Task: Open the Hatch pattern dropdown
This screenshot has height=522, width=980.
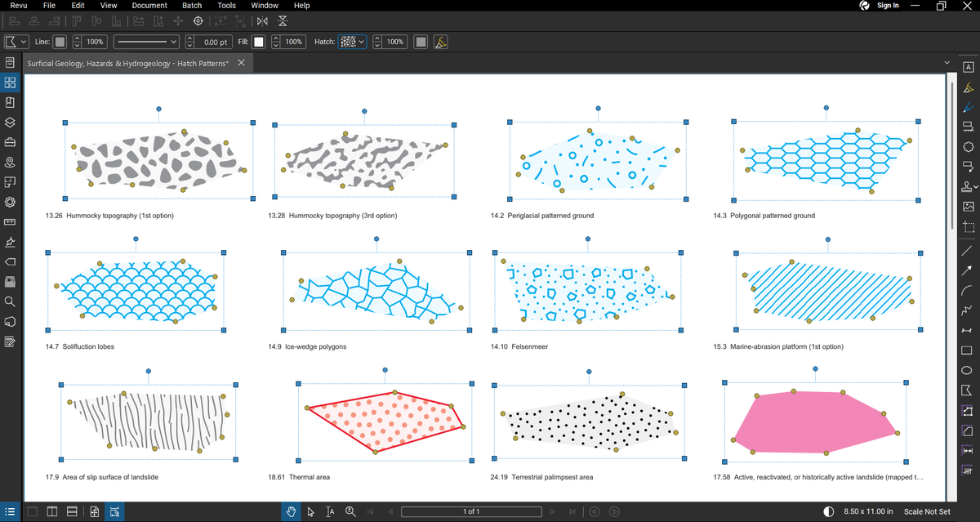Action: tap(353, 42)
